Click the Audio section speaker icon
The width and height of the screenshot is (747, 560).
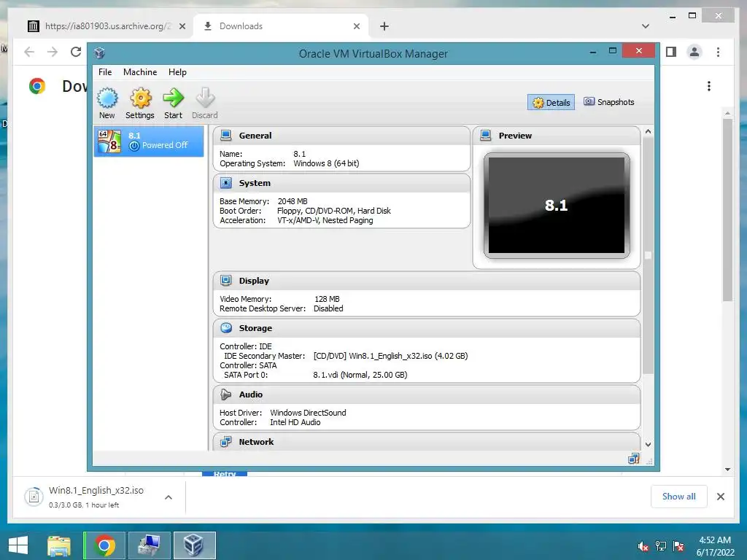click(x=226, y=394)
